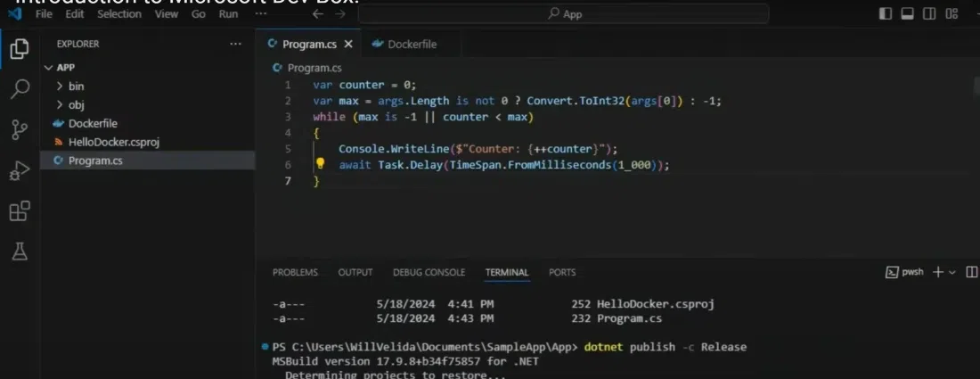Select Program.cs in the Explorer tree

[148, 161]
